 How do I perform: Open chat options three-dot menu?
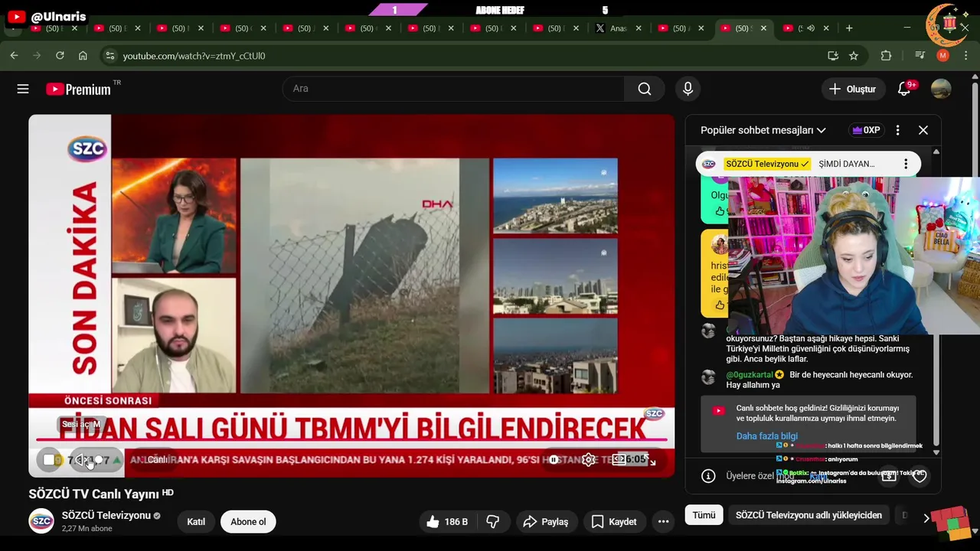point(898,130)
